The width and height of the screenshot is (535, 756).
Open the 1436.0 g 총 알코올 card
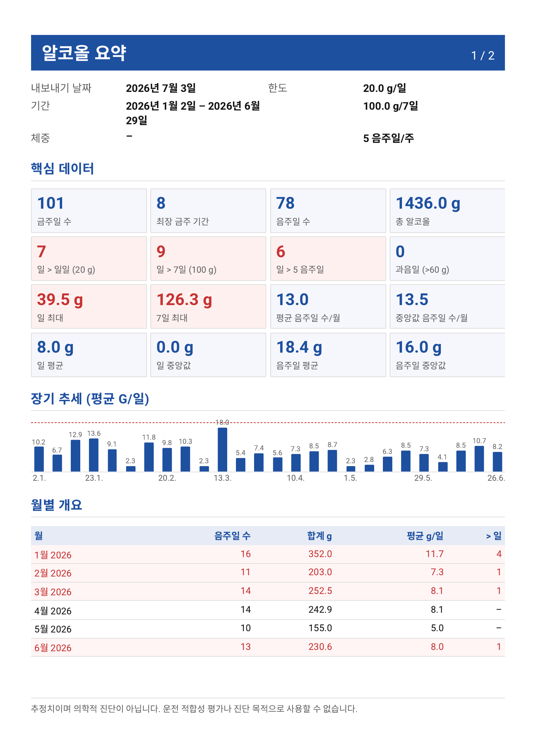(x=447, y=211)
